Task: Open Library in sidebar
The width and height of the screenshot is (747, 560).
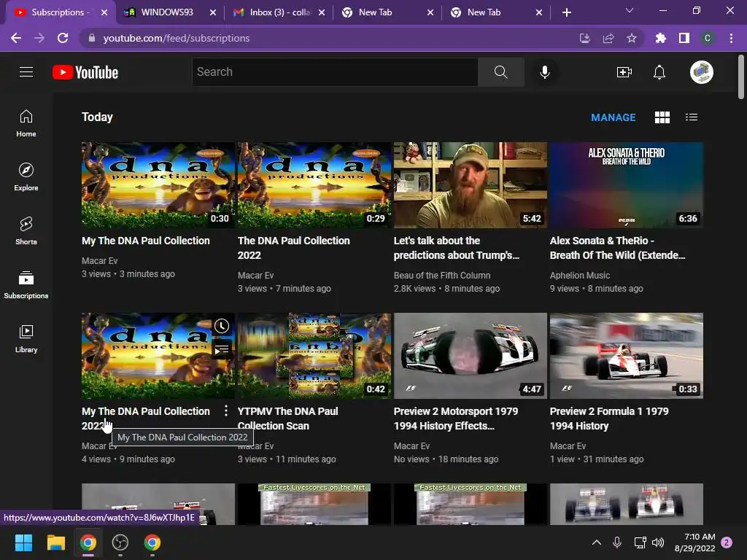Action: pos(26,338)
